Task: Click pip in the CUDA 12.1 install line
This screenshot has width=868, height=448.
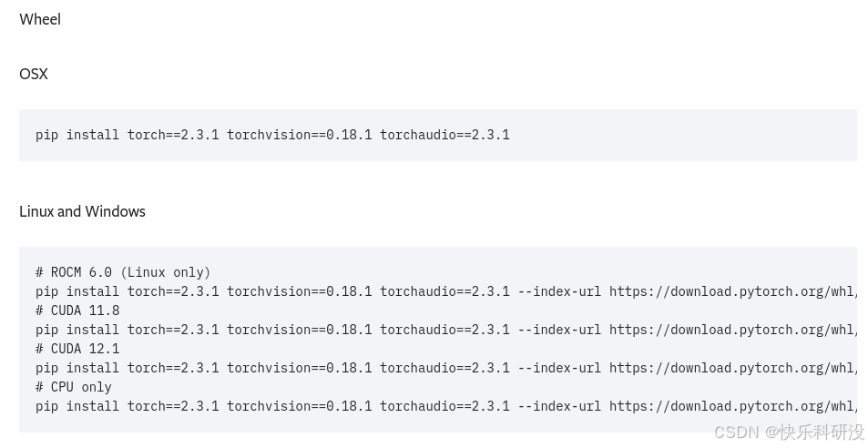Action: click(46, 369)
